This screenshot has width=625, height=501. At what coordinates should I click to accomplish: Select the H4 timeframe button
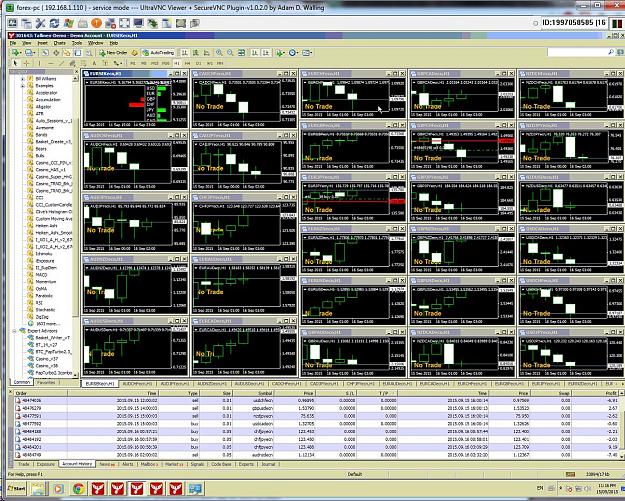(187, 63)
